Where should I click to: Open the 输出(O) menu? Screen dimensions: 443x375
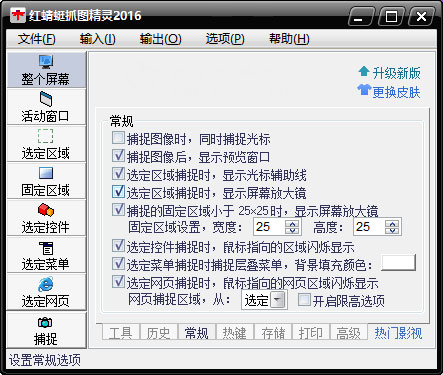pos(161,39)
